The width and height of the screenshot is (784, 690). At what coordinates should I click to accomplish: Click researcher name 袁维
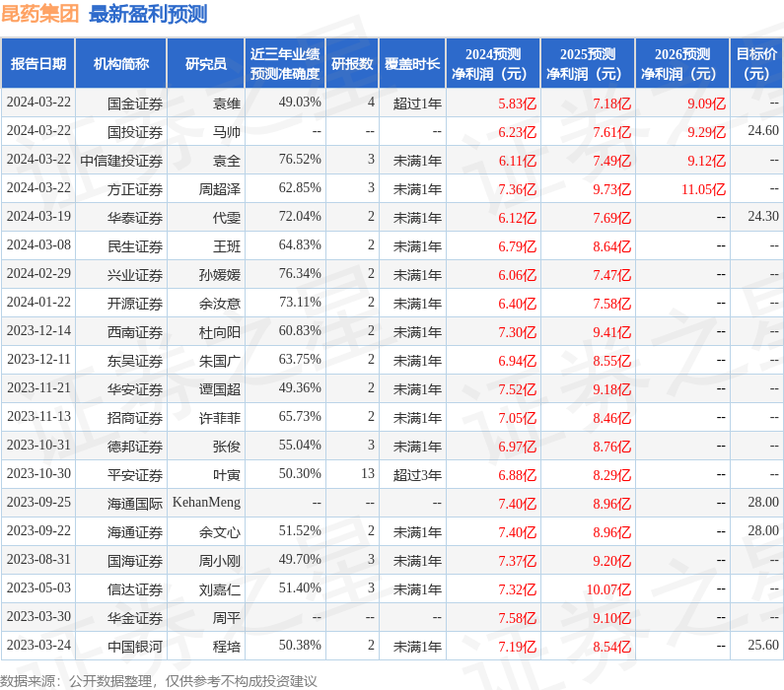point(227,103)
